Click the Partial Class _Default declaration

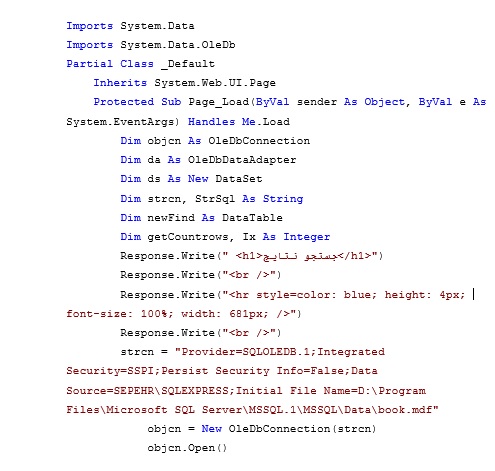tap(141, 64)
